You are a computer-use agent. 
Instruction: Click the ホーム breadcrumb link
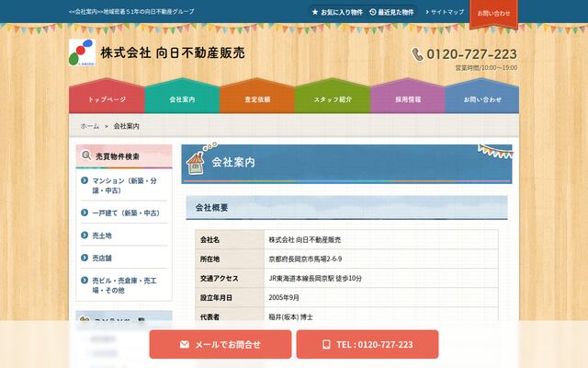pyautogui.click(x=90, y=126)
